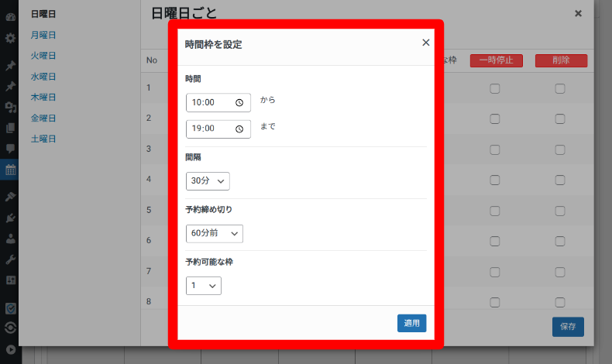The width and height of the screenshot is (612, 364).
Task: Tick the 一時停止 checkbox in row 5
Action: [x=495, y=211]
